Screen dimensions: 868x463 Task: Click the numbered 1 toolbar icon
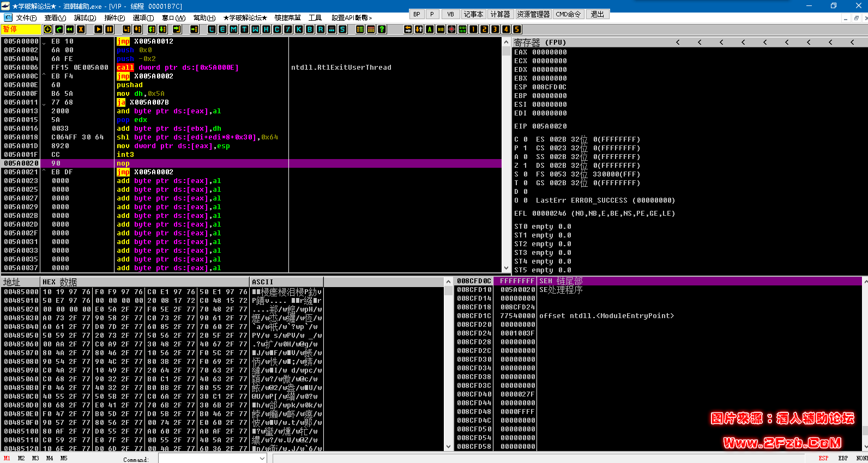point(473,29)
